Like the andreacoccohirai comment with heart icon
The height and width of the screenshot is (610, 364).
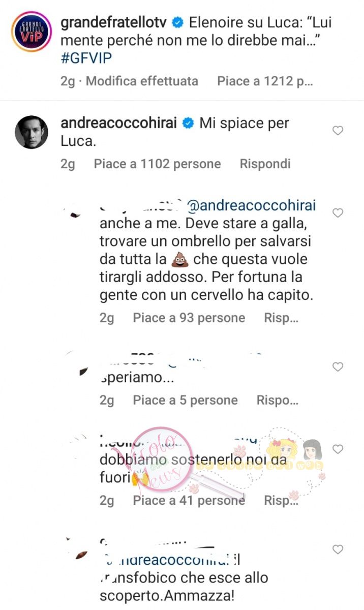[338, 131]
